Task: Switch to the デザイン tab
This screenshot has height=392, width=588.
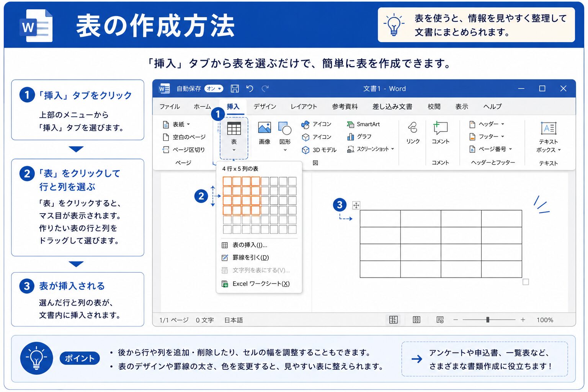Action: tap(265, 106)
